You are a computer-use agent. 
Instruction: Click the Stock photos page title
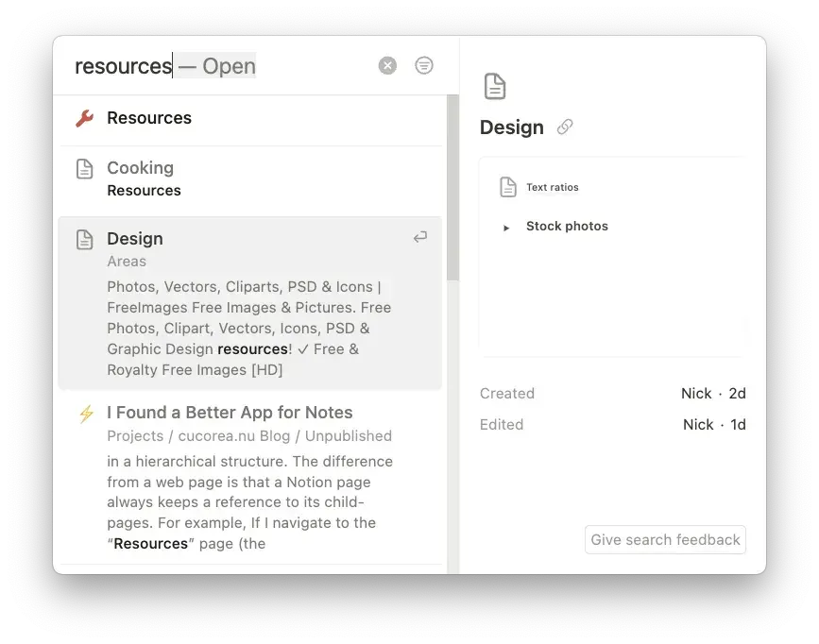[x=568, y=226]
